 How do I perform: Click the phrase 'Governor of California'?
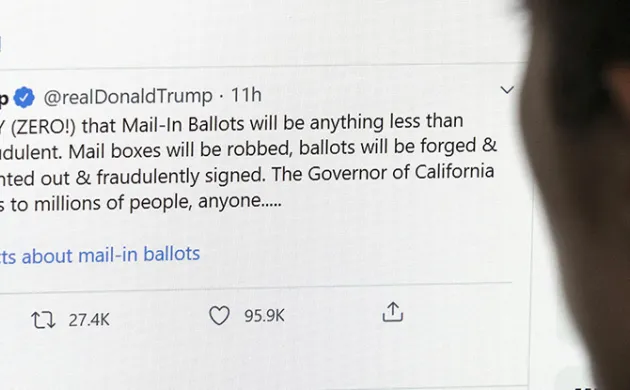click(x=401, y=173)
